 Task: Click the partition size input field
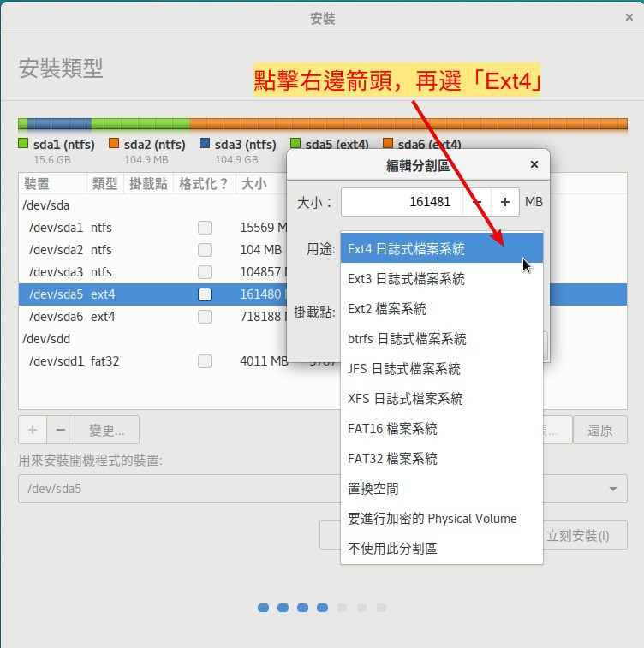click(x=401, y=202)
